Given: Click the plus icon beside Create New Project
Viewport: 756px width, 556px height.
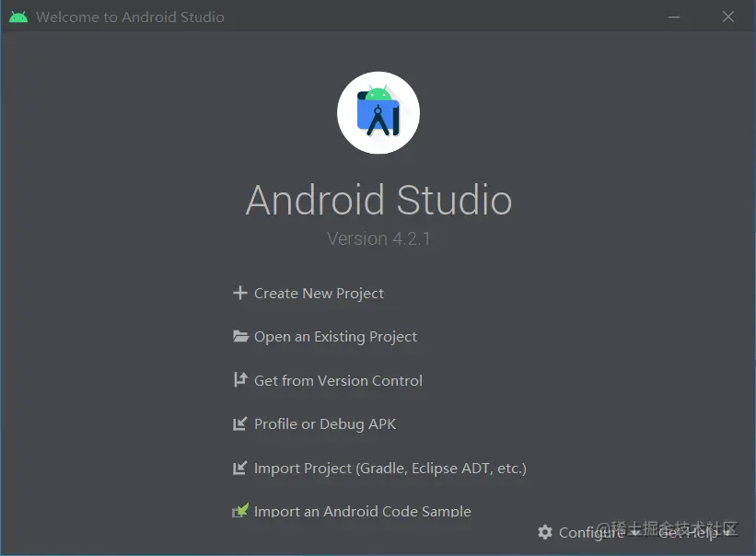Looking at the screenshot, I should coord(239,293).
